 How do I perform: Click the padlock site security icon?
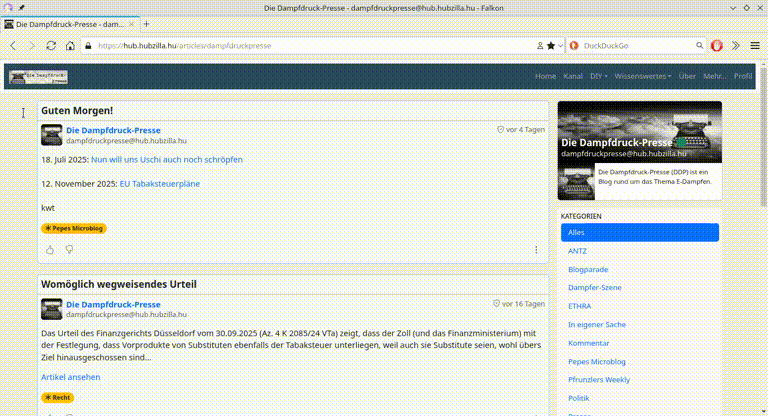point(88,46)
